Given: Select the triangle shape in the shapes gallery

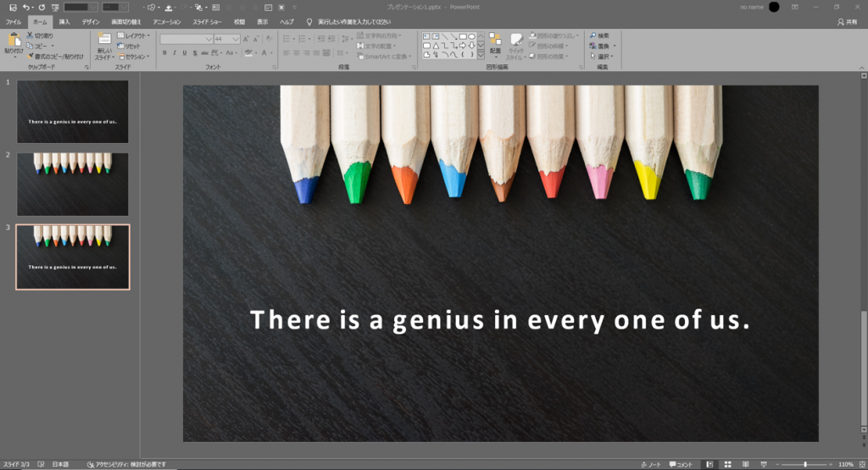Looking at the screenshot, I should click(x=436, y=46).
